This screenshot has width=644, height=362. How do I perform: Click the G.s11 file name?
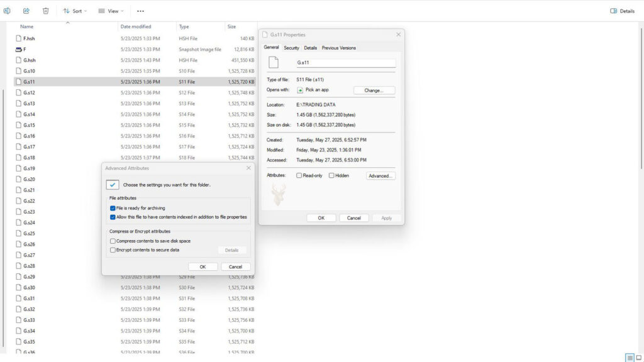point(29,82)
